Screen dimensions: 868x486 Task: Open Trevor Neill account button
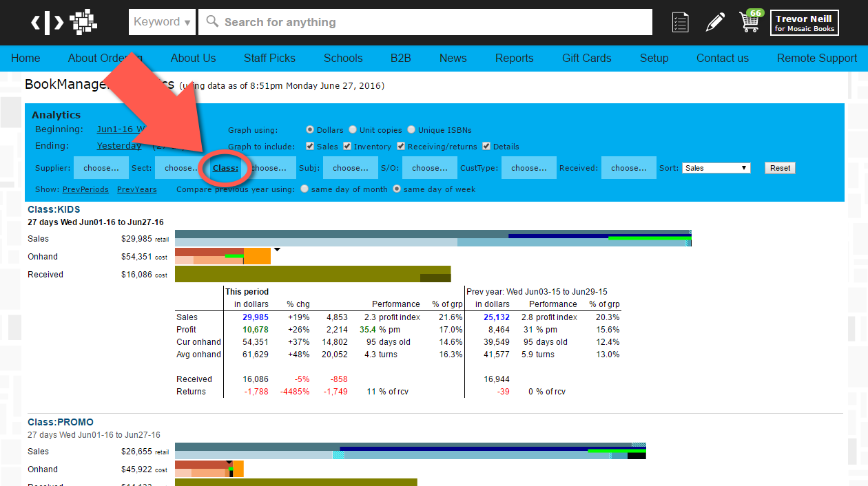coord(804,23)
